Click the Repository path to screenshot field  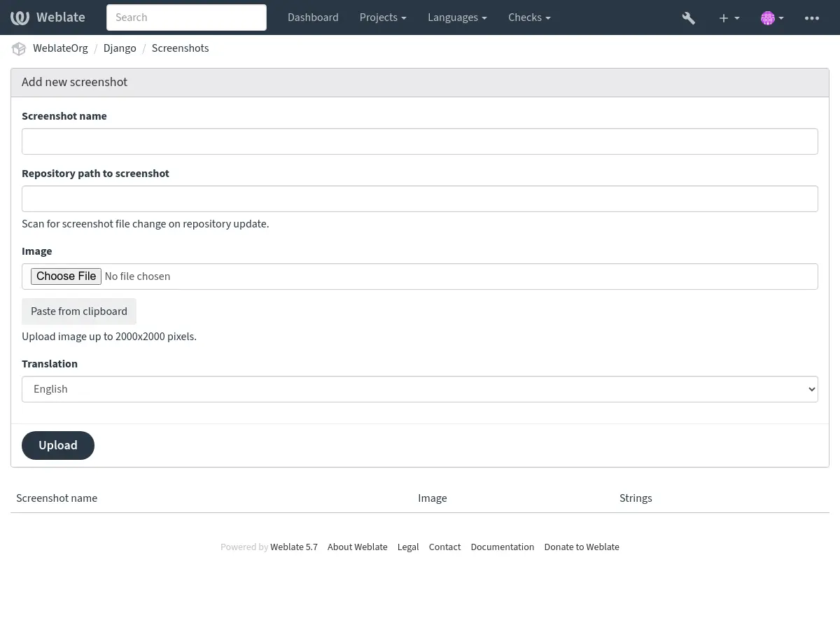tap(420, 199)
